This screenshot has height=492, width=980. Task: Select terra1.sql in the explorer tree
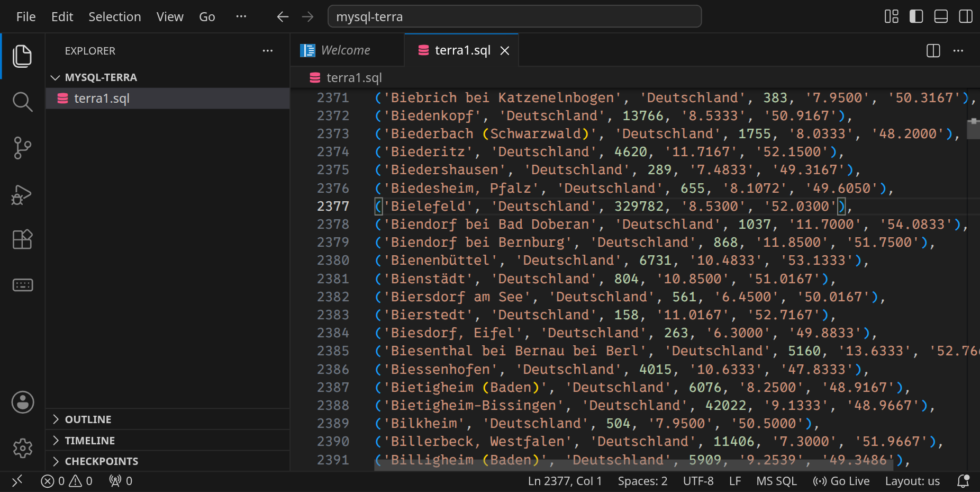pyautogui.click(x=168, y=99)
